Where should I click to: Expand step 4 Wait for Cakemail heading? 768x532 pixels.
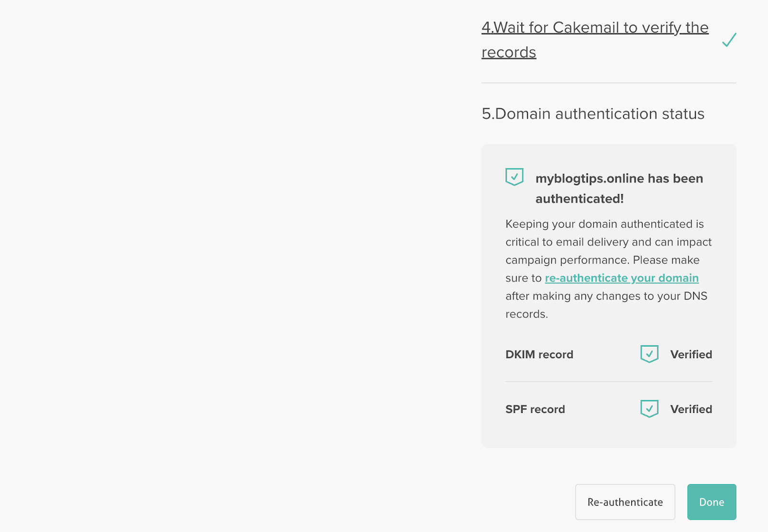595,28
